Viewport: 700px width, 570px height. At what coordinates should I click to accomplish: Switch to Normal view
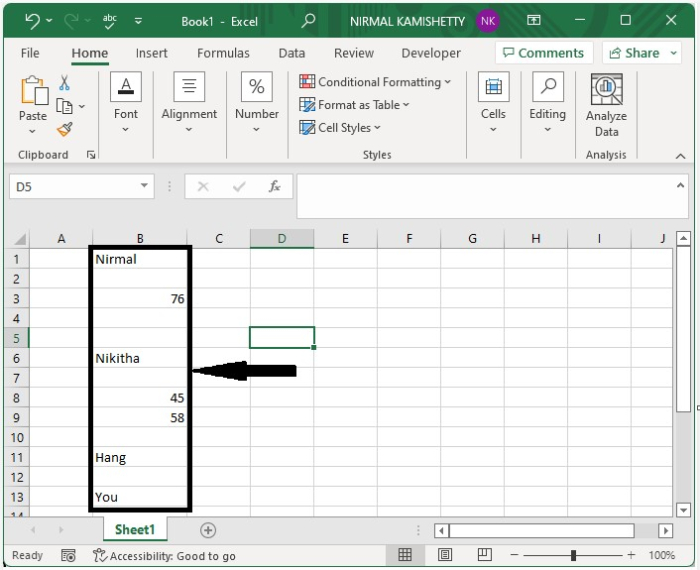[x=405, y=555]
